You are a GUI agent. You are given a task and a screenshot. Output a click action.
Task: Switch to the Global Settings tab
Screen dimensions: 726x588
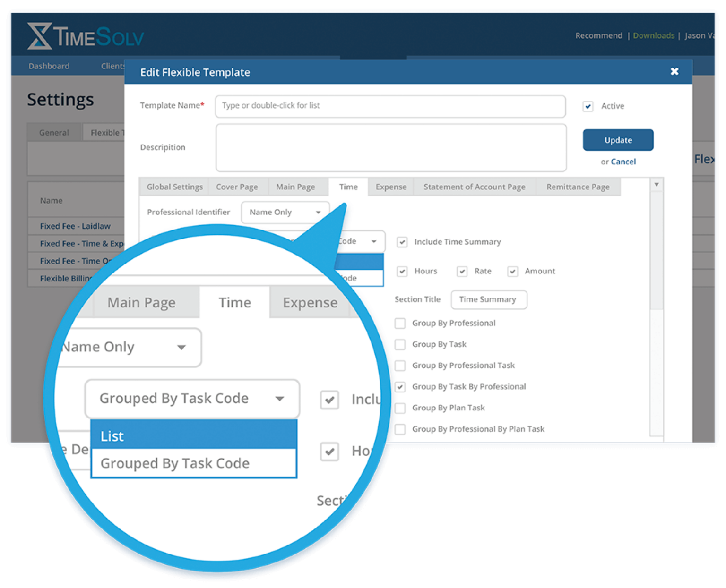point(174,187)
